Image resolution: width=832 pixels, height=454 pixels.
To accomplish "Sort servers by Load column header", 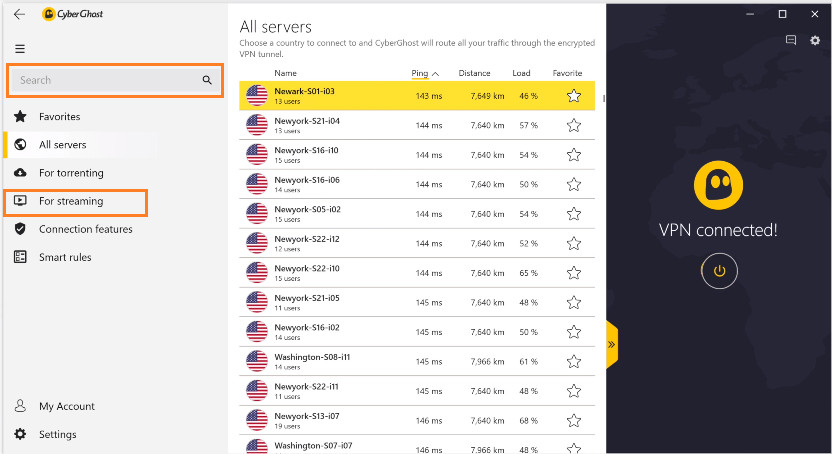I will 522,73.
